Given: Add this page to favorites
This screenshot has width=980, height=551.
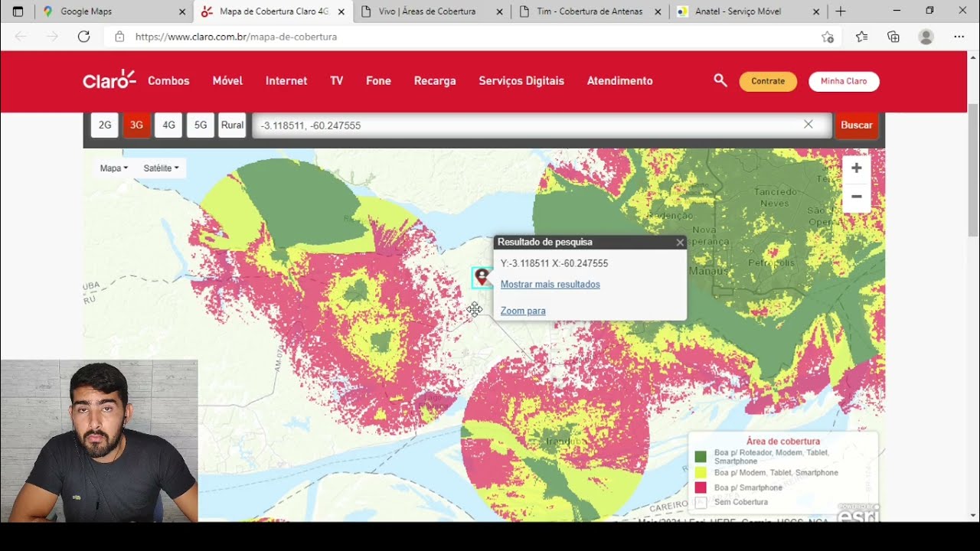Looking at the screenshot, I should coord(828,37).
